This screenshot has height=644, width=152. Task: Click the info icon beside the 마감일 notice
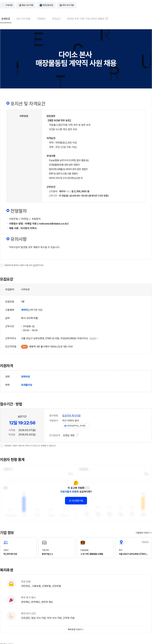point(2,446)
